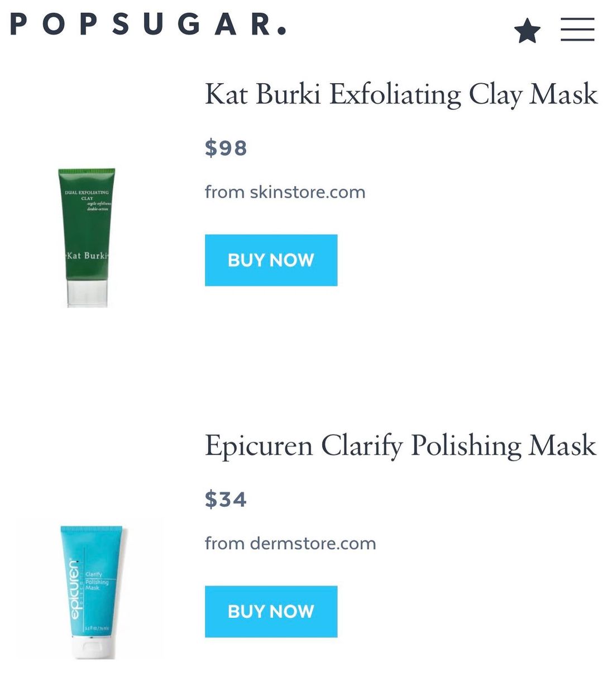Screen dimensions: 603x700
Task: Open Kat Burki Exfoliating Clay Mask title
Action: [401, 94]
